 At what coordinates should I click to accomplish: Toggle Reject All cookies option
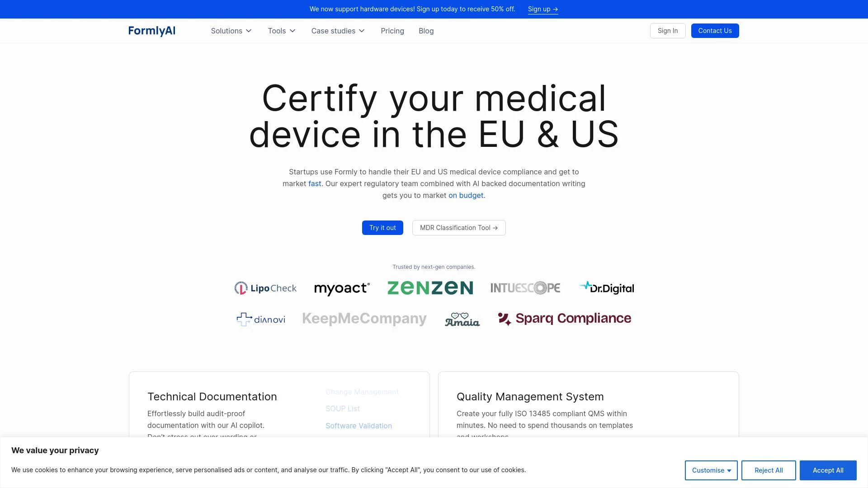769,470
